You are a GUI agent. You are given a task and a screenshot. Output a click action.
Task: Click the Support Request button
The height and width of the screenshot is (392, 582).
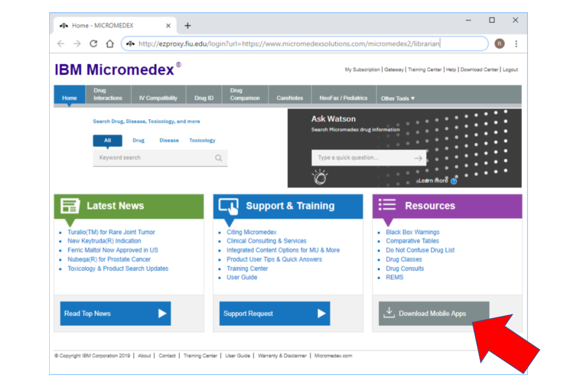pyautogui.click(x=275, y=314)
